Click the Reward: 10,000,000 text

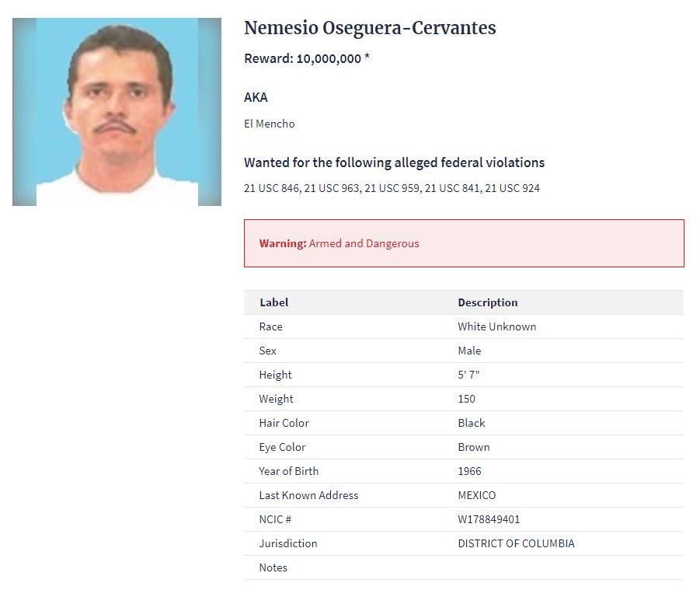pos(306,58)
